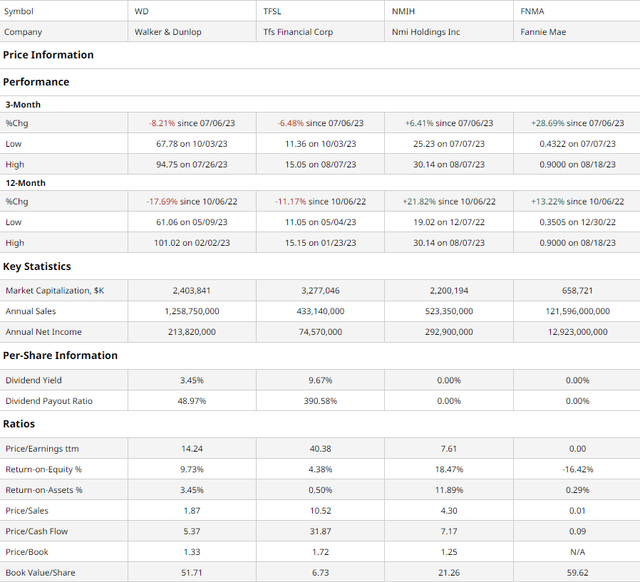Click the Book Value/Share row label
640x582 pixels.
40,573
